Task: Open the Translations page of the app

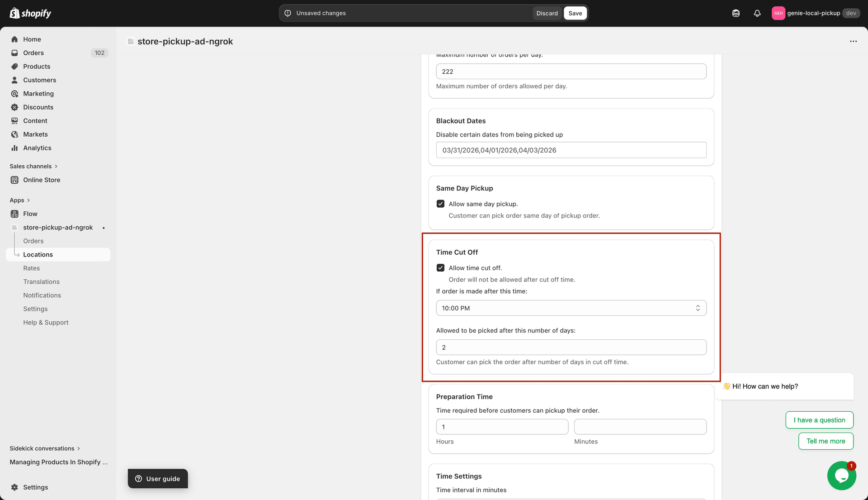Action: click(x=41, y=281)
